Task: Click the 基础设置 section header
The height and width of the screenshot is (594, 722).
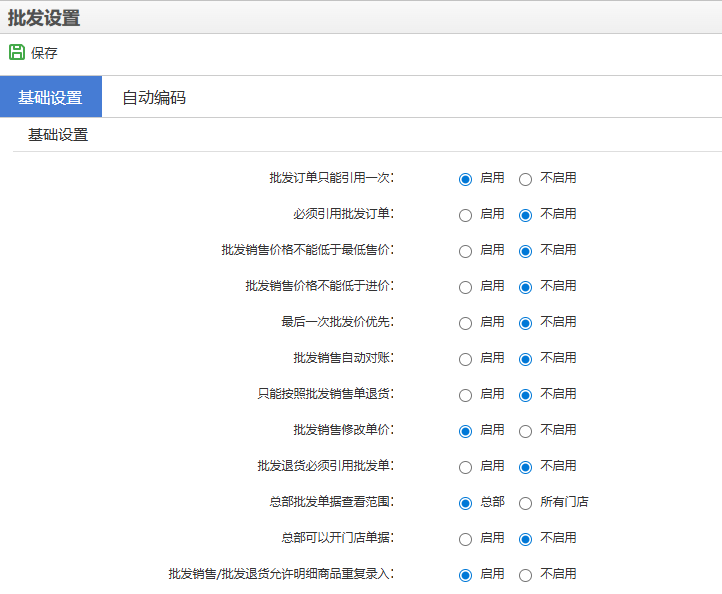Action: point(58,135)
